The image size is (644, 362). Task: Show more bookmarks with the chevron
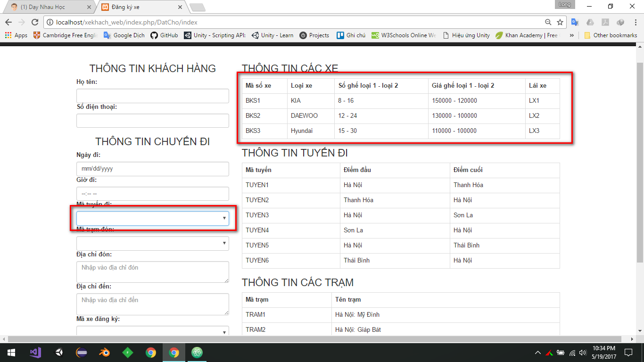pyautogui.click(x=572, y=35)
